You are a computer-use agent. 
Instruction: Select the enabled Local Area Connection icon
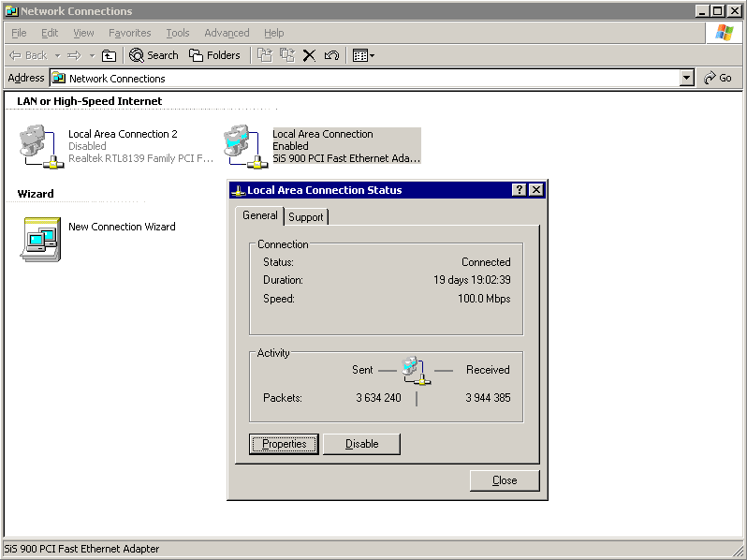click(x=242, y=145)
